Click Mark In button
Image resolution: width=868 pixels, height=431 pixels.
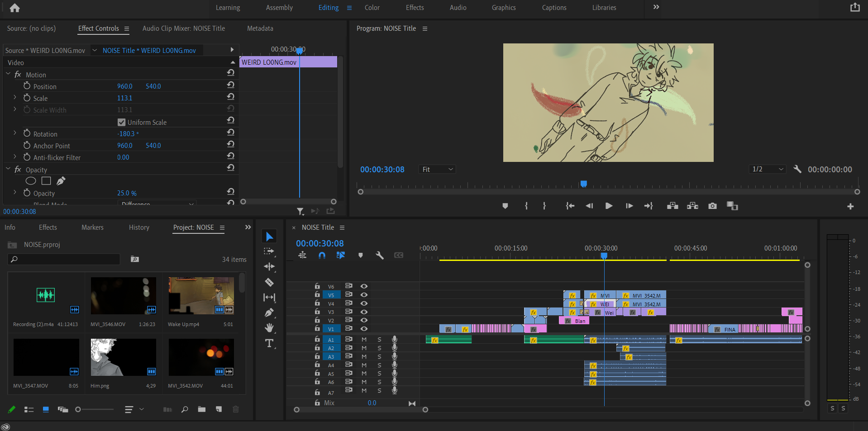click(526, 206)
